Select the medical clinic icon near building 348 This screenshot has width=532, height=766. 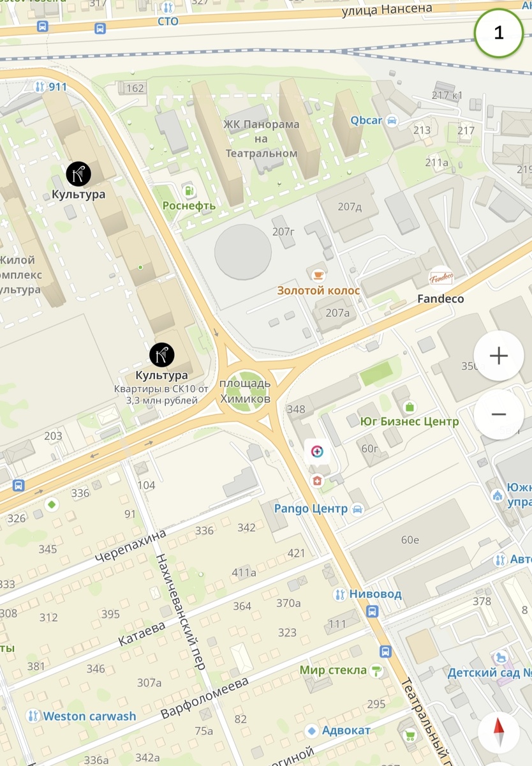tap(317, 452)
